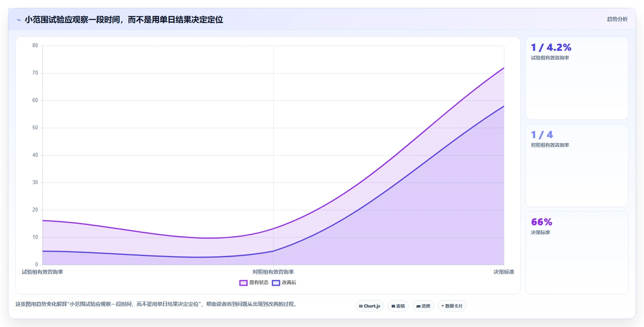This screenshot has height=327, width=644.
Task: Click the chart title 小范围试验应观察一段时间
Action: click(x=124, y=19)
